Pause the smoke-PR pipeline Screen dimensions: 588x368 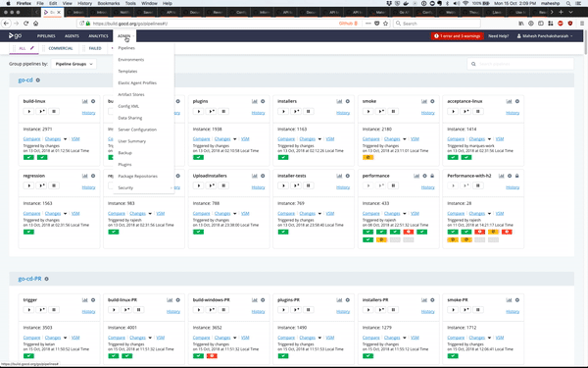(x=478, y=310)
